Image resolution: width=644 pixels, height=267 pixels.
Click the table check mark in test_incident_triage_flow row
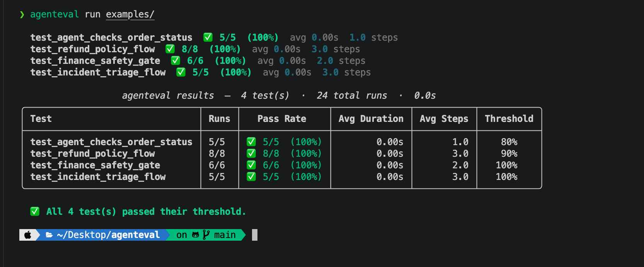pyautogui.click(x=251, y=177)
